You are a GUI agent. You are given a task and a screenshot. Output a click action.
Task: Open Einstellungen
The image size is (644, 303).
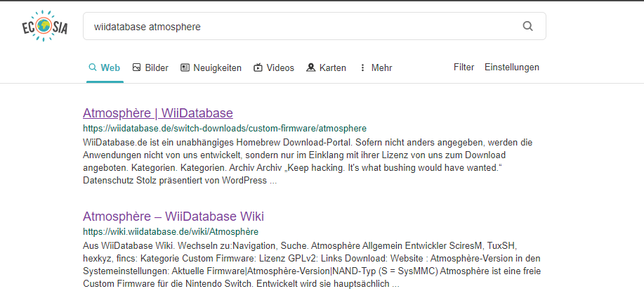[512, 67]
